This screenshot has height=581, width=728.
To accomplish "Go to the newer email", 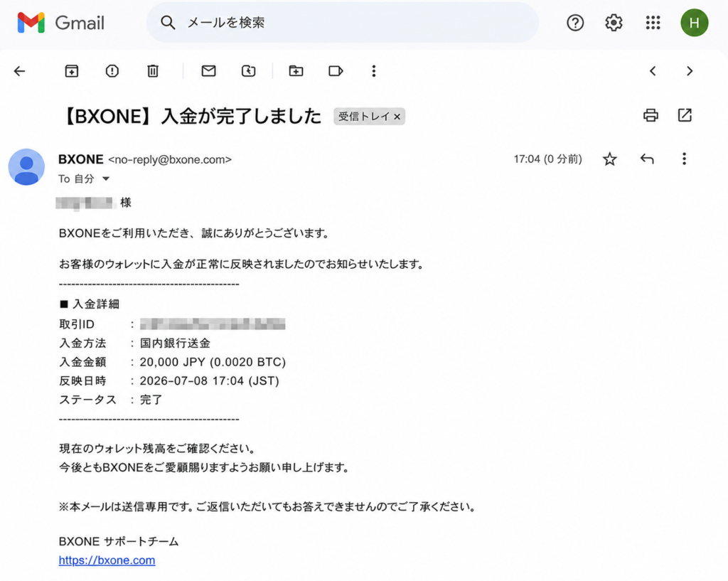I will [x=653, y=71].
